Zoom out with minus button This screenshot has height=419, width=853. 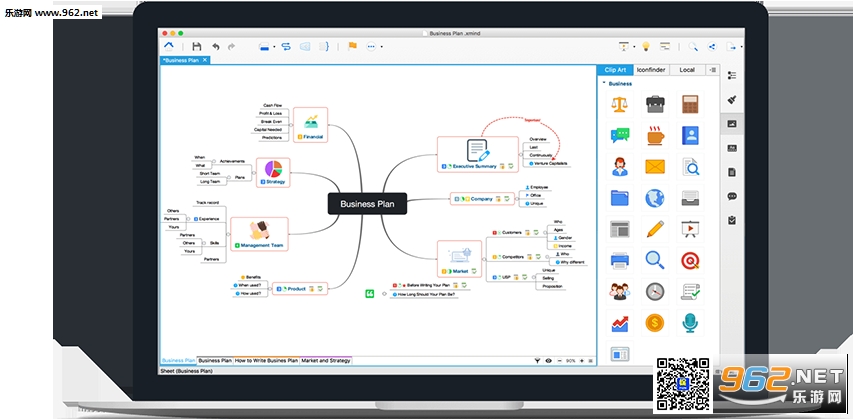pyautogui.click(x=560, y=360)
